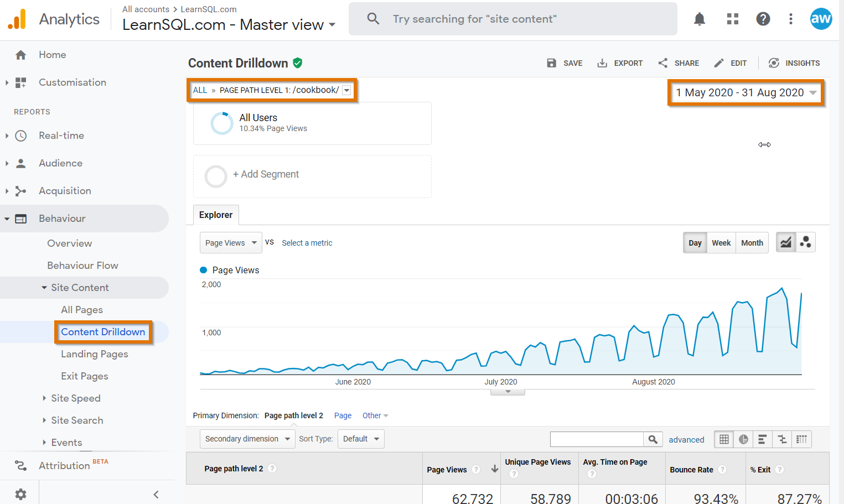Click the Google Analytics logo
This screenshot has height=504, width=844.
click(x=17, y=19)
